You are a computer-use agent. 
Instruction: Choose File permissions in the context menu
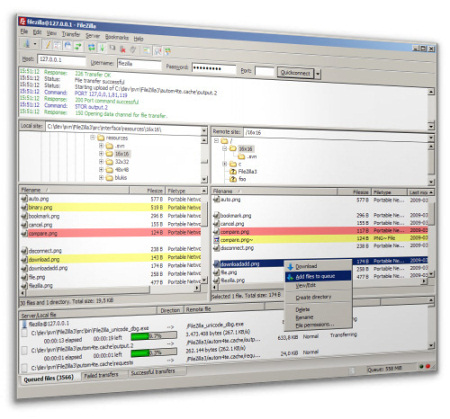[x=318, y=324]
